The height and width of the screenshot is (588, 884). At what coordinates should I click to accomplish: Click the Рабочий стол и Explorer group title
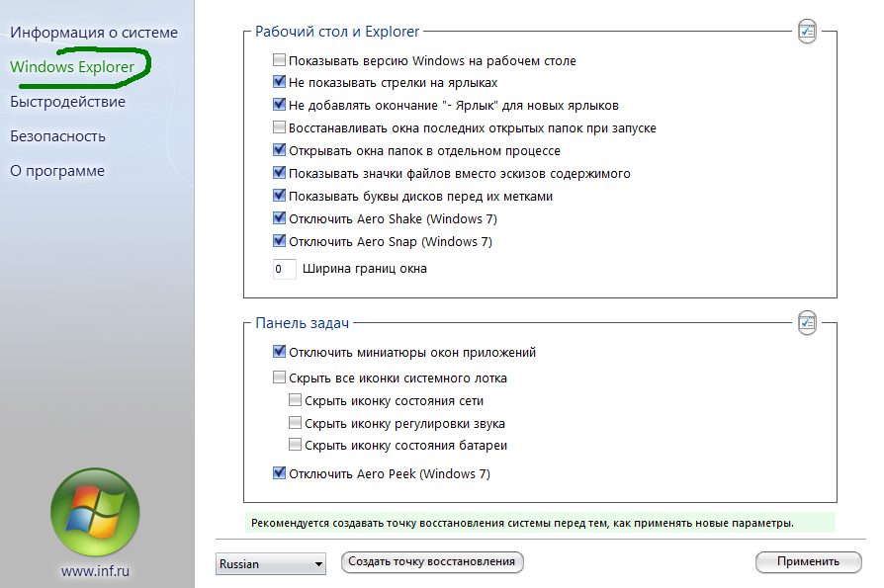pos(337,32)
